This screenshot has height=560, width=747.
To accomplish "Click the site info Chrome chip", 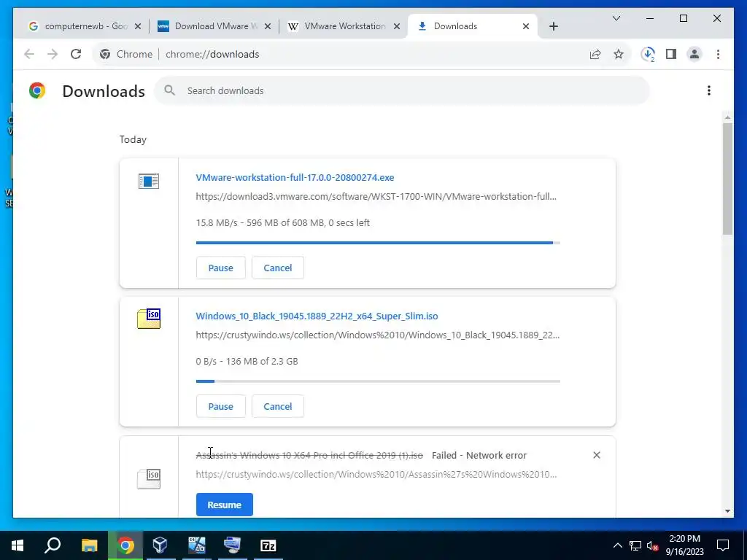I will [126, 54].
